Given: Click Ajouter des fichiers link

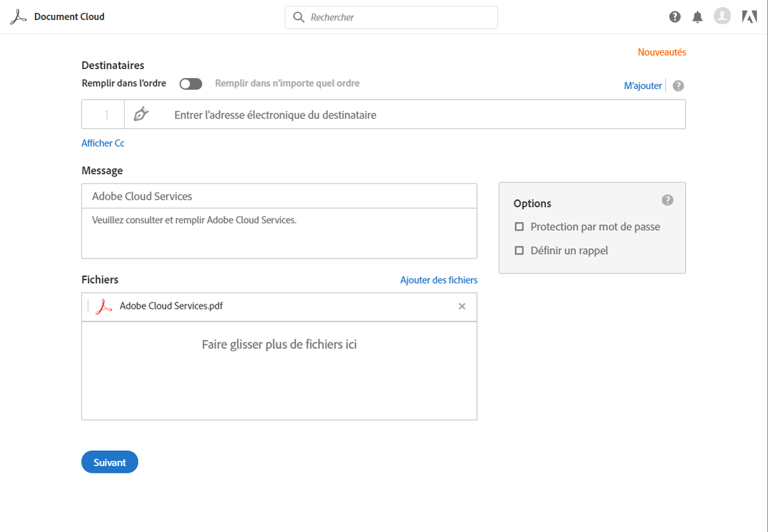Looking at the screenshot, I should pyautogui.click(x=439, y=280).
